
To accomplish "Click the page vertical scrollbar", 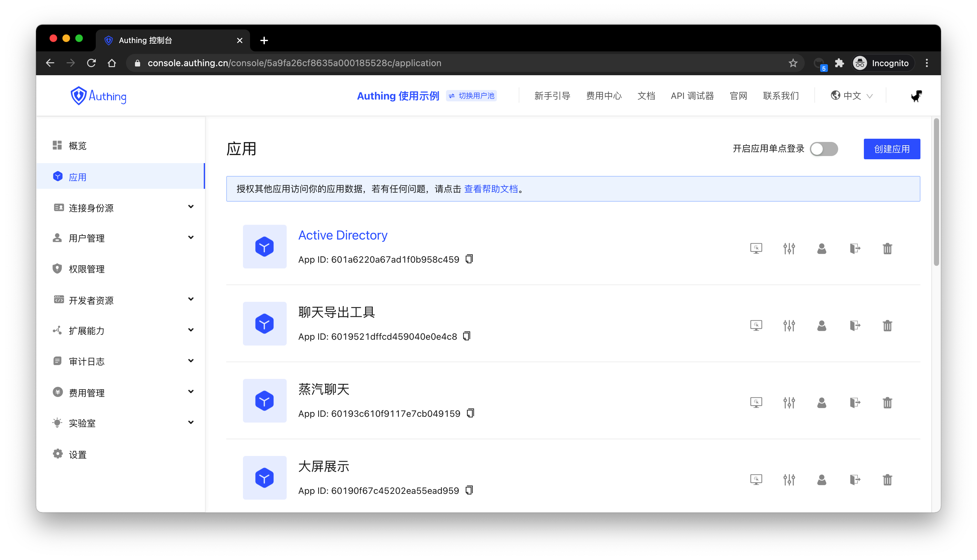I will [936, 192].
